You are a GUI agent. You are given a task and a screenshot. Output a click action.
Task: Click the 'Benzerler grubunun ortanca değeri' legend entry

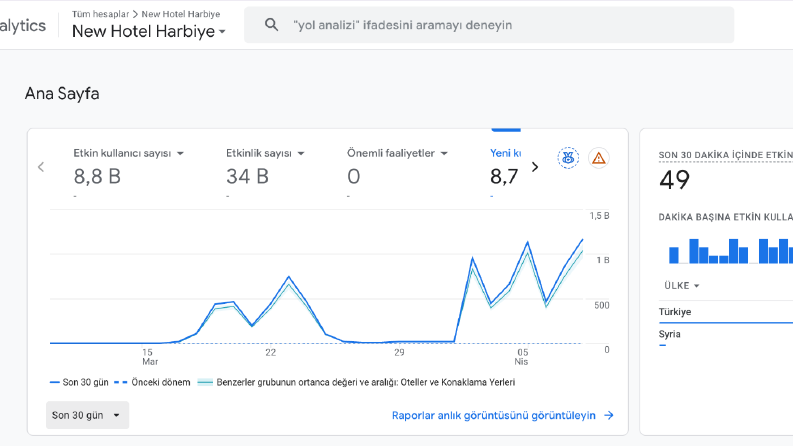pos(356,382)
